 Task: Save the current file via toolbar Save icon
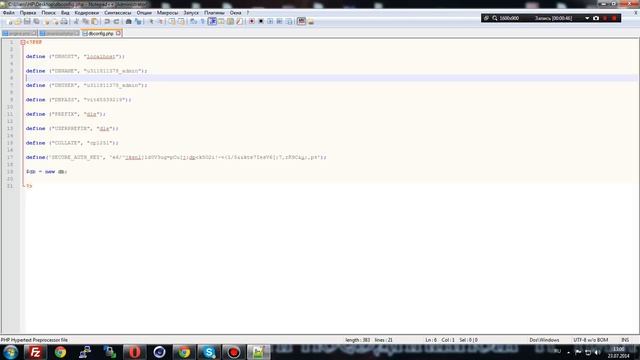(27, 21)
